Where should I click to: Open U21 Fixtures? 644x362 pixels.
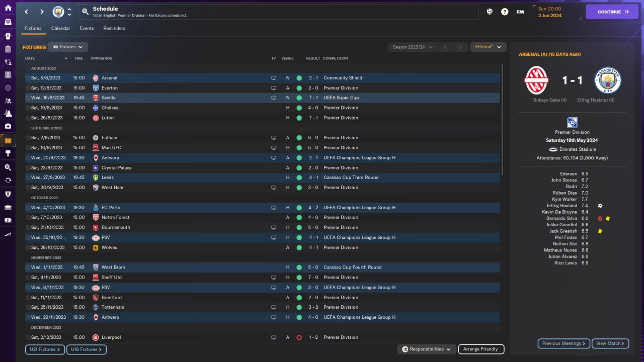tap(44, 349)
